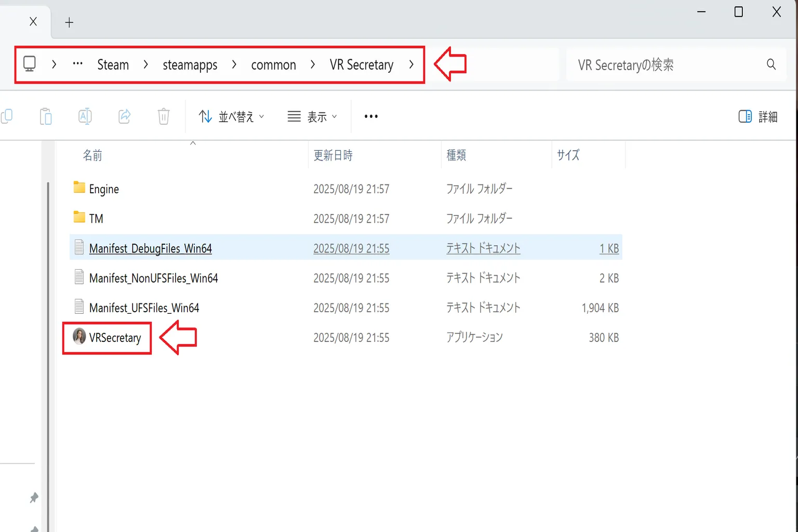The height and width of the screenshot is (532, 798).
Task: Select the Manifest_DebugFiles_Win64 file name
Action: [x=151, y=248]
